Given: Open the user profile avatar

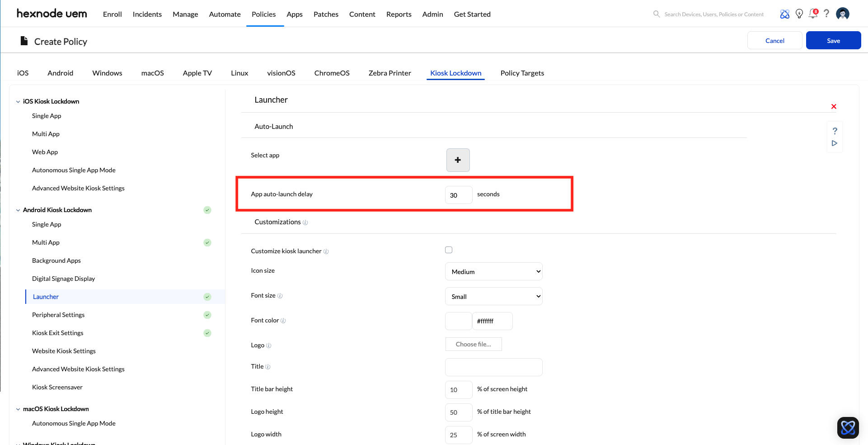Looking at the screenshot, I should (843, 14).
